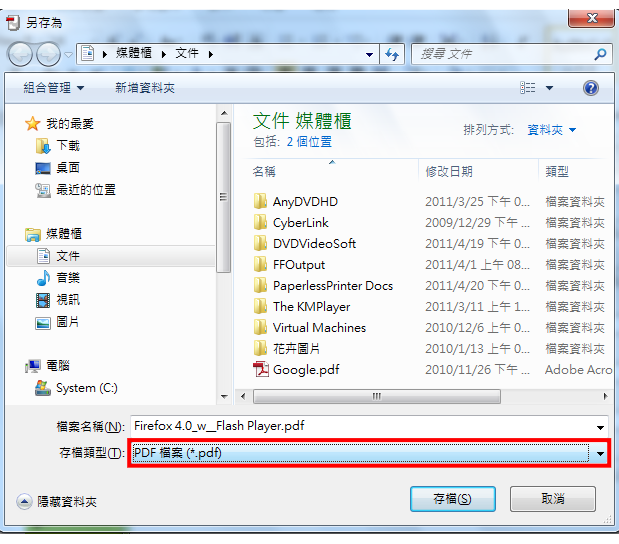Open the 組合管理 menu
This screenshot has width=619, height=544.
54,88
